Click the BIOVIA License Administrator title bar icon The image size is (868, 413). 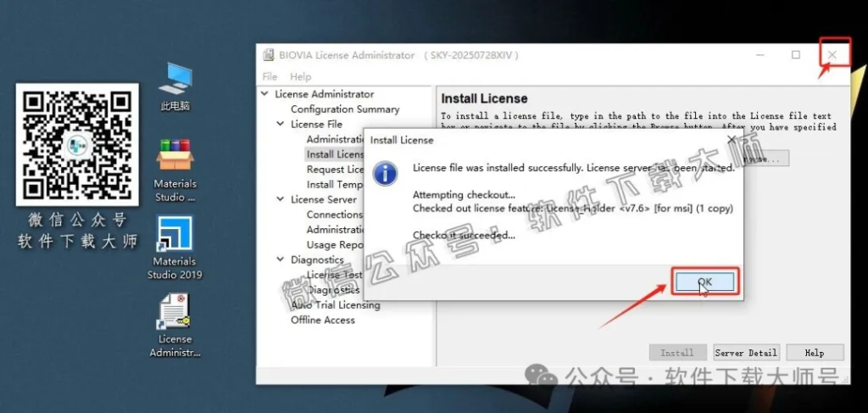pyautogui.click(x=269, y=55)
